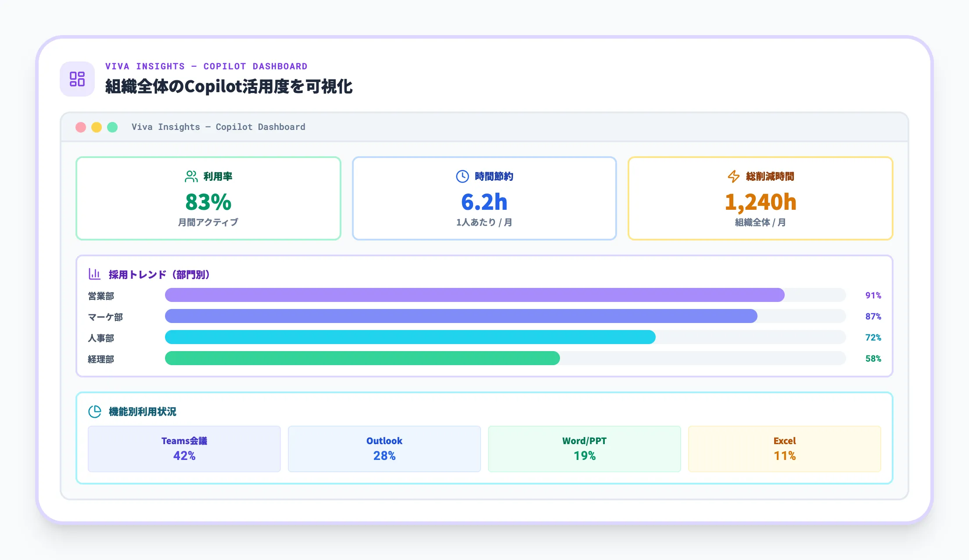Image resolution: width=969 pixels, height=560 pixels.
Task: Select the 総削減時間 1,240h metric card
Action: (759, 198)
